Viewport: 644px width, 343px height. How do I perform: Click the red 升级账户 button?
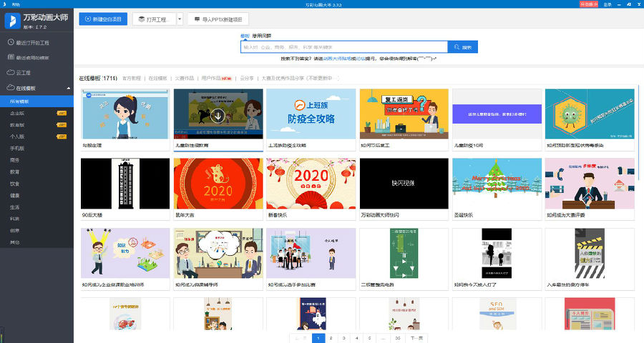[587, 4]
